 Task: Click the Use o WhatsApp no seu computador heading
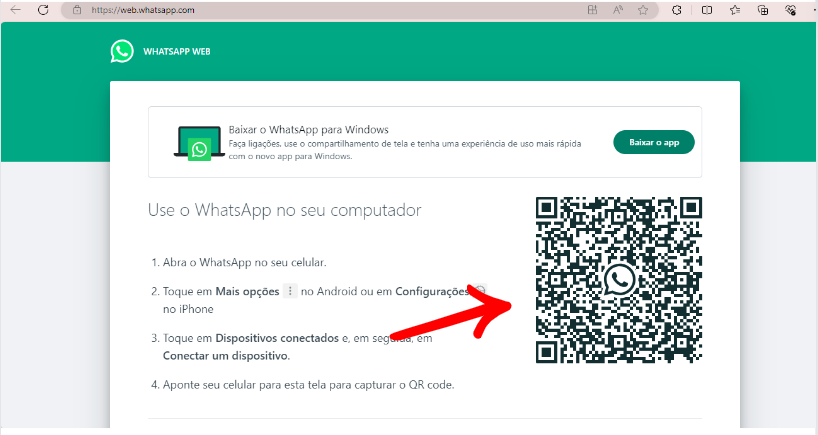point(284,210)
